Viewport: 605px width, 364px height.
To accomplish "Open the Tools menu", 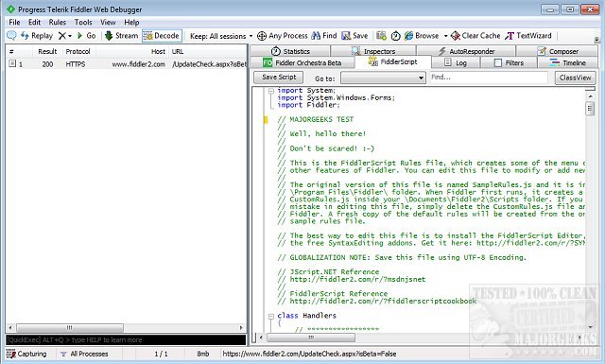I will click(83, 22).
